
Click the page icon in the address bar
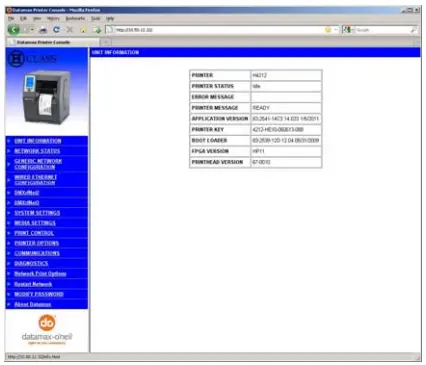pyautogui.click(x=110, y=30)
